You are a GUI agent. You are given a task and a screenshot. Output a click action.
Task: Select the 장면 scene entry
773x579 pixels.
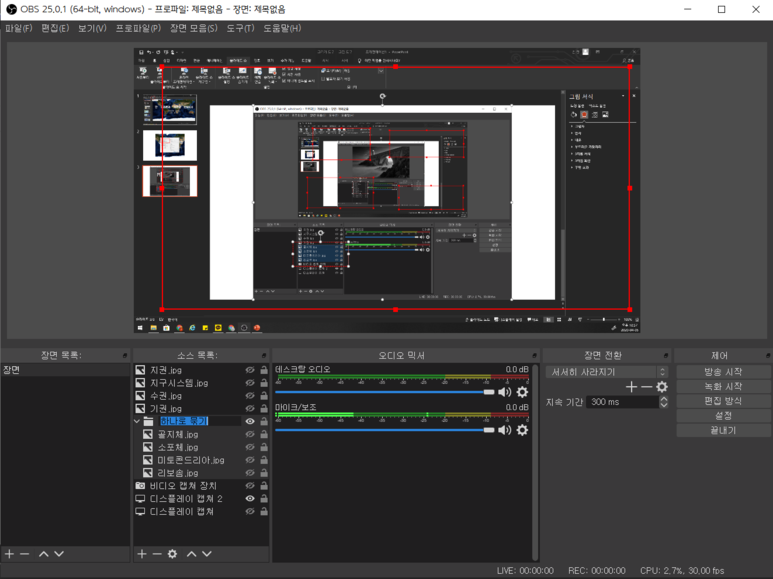click(x=65, y=370)
